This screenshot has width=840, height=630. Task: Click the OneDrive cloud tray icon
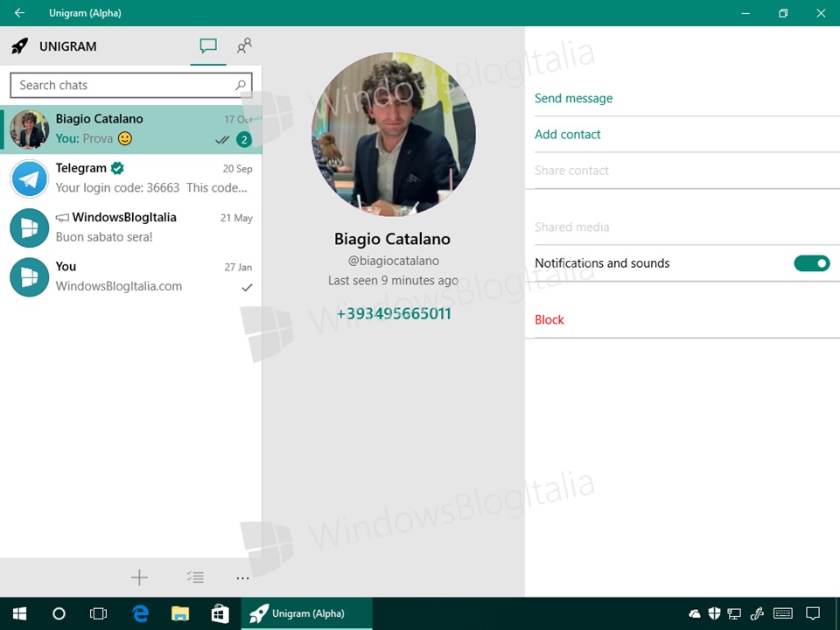tap(695, 613)
